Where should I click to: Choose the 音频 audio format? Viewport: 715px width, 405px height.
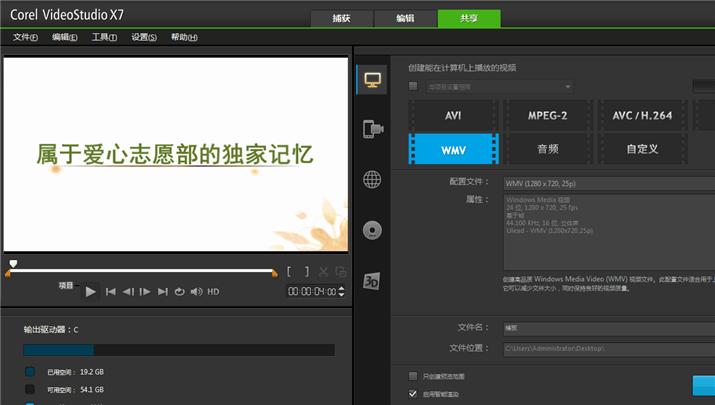coord(548,149)
